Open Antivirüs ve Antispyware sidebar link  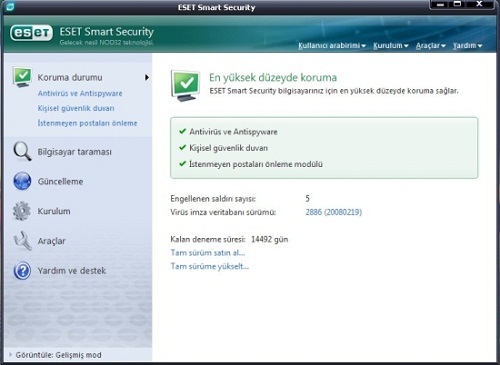pos(80,93)
